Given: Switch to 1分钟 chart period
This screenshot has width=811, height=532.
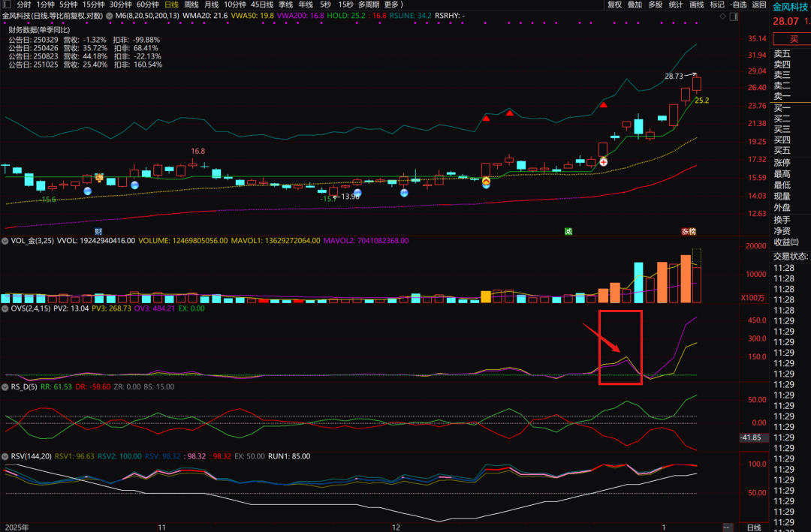Looking at the screenshot, I should [45, 5].
